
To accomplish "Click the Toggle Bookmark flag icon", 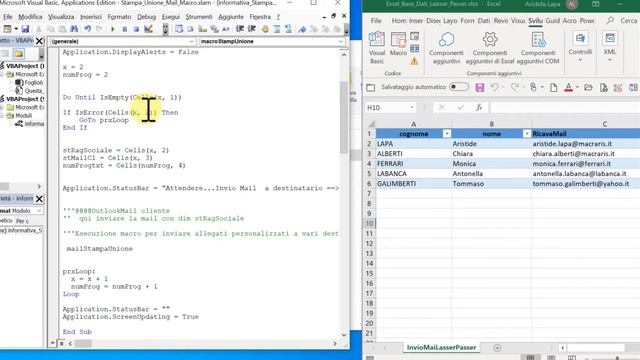I will [x=302, y=29].
